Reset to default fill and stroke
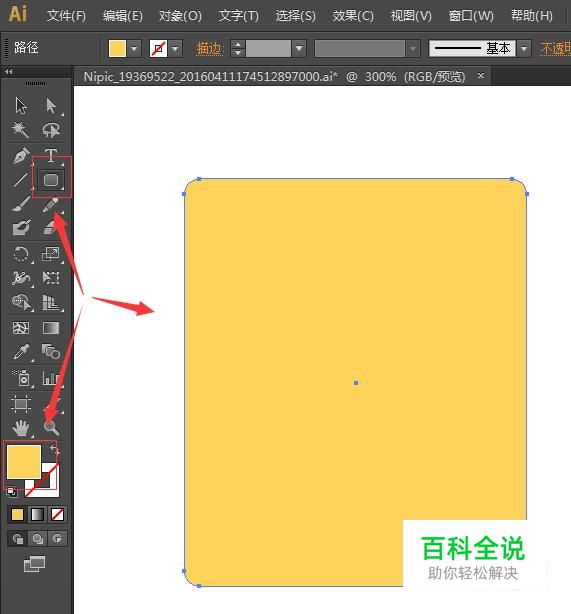The width and height of the screenshot is (571, 614). click(x=12, y=491)
